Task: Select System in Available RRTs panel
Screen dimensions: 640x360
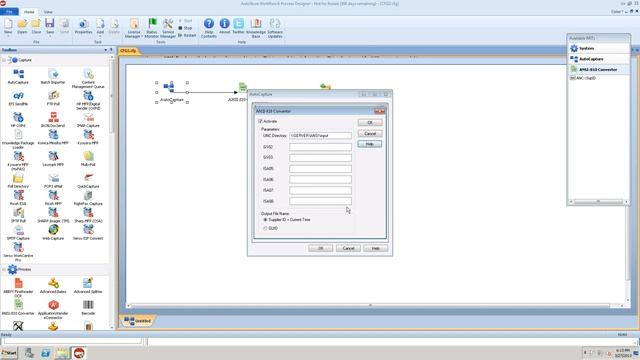Action: tap(598, 48)
